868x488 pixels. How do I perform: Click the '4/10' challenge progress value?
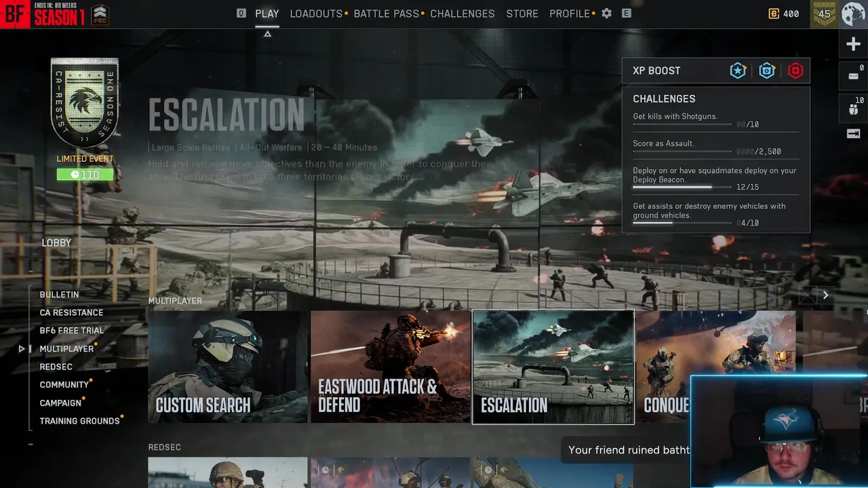(748, 223)
